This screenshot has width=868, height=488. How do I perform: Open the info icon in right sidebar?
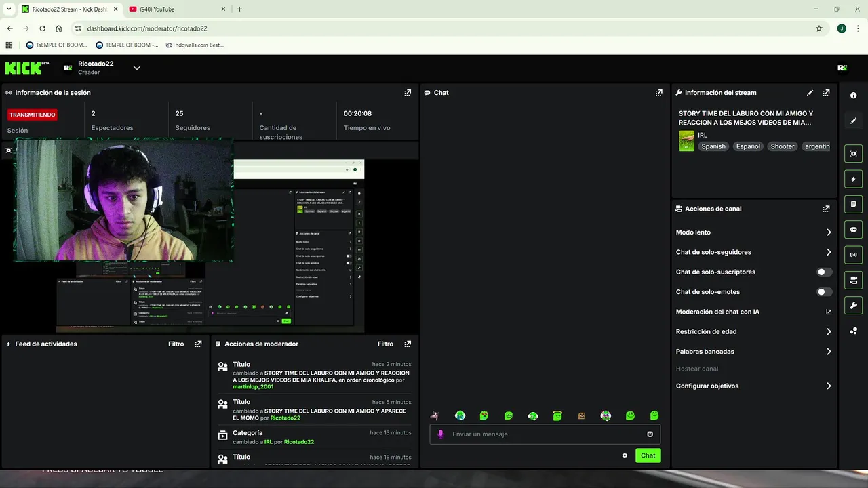(x=853, y=96)
